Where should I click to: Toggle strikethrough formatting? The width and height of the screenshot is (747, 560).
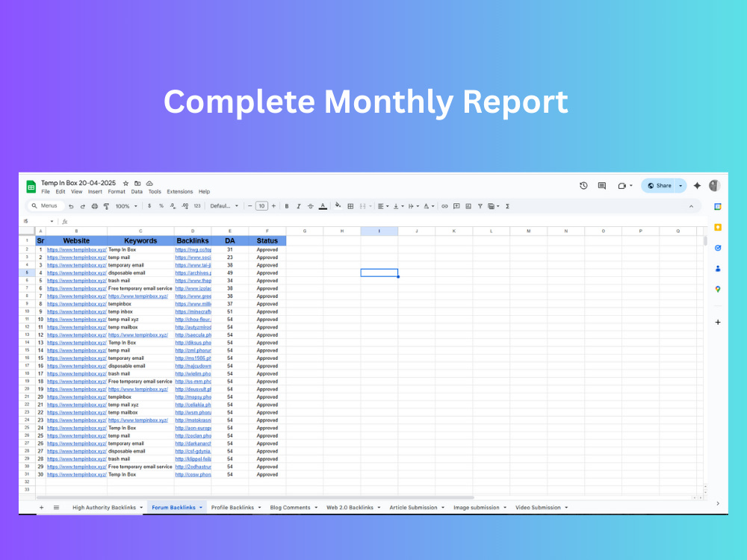click(x=311, y=206)
